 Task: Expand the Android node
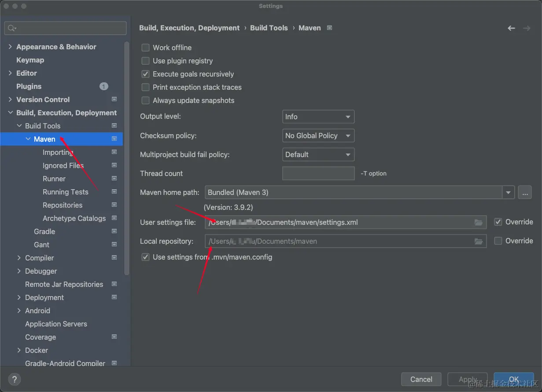pos(19,311)
